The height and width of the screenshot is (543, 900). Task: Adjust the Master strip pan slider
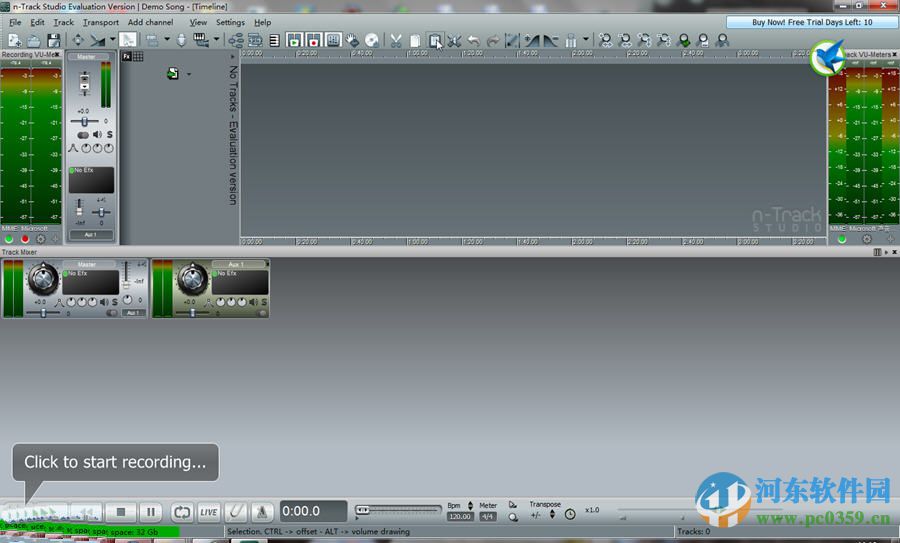coord(84,121)
